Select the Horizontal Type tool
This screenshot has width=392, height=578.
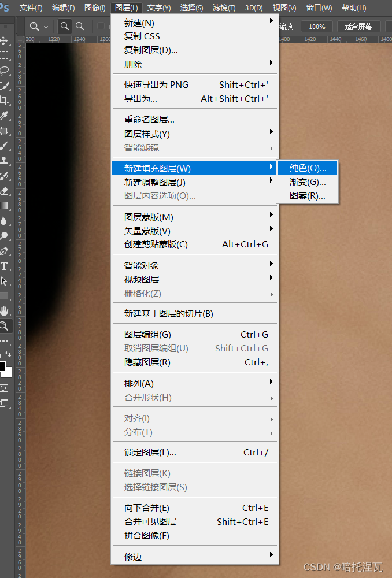tap(4, 266)
